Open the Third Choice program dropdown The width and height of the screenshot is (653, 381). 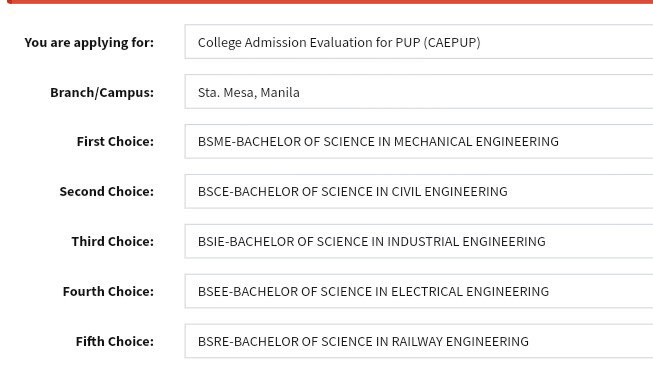[x=419, y=242]
